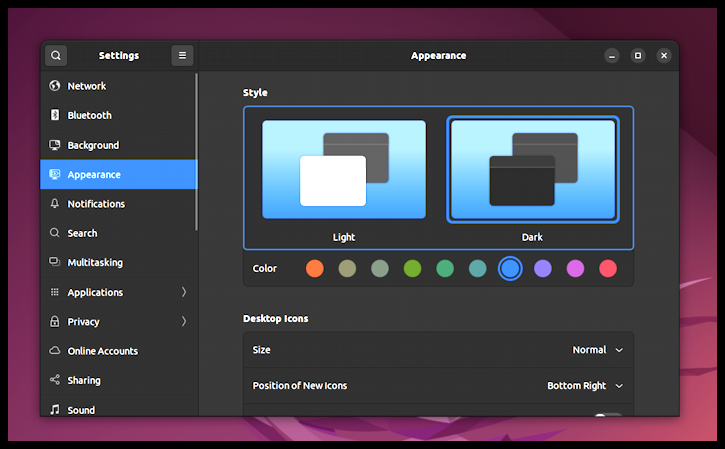Pick the magenta accent color
This screenshot has height=449, width=725.
click(575, 268)
